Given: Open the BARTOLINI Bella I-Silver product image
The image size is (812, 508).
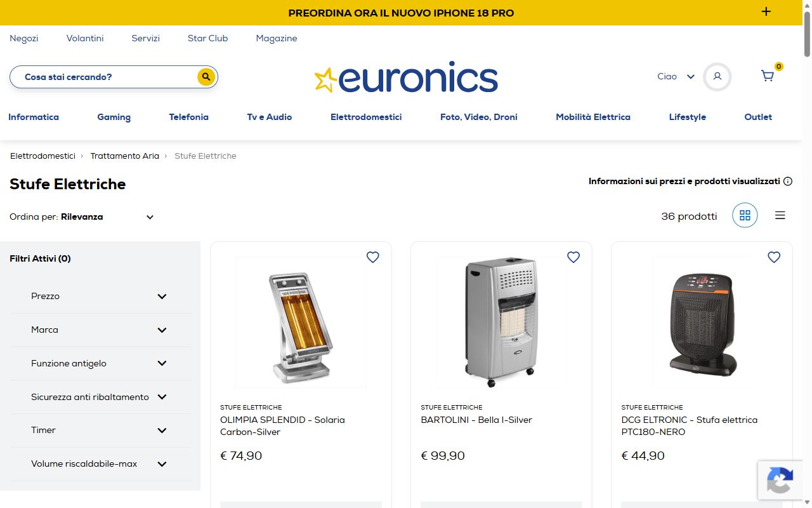Looking at the screenshot, I should pyautogui.click(x=501, y=323).
